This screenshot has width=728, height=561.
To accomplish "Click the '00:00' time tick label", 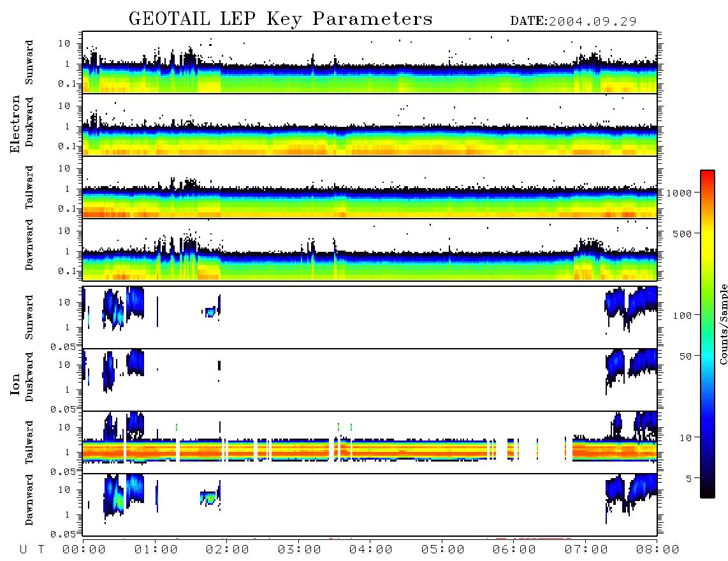I will [x=84, y=550].
